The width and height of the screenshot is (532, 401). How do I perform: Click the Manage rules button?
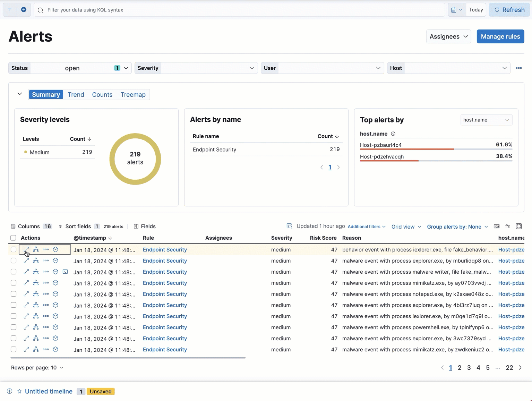click(500, 36)
